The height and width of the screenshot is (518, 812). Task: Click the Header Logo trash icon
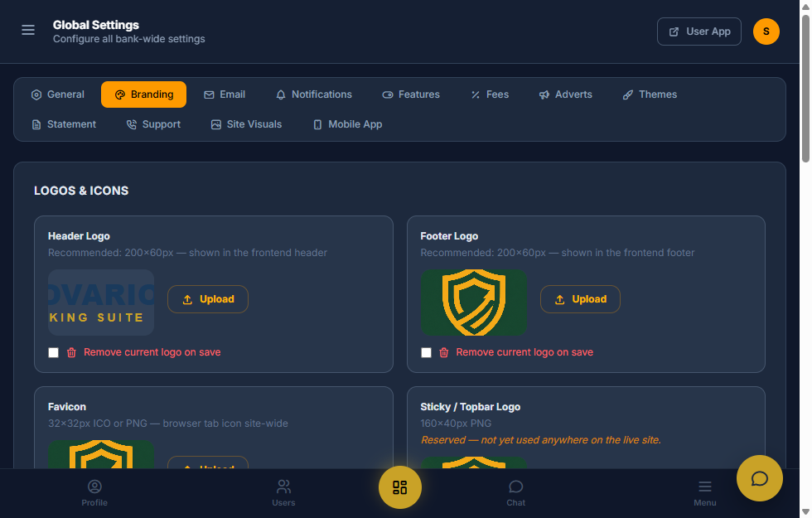click(71, 353)
